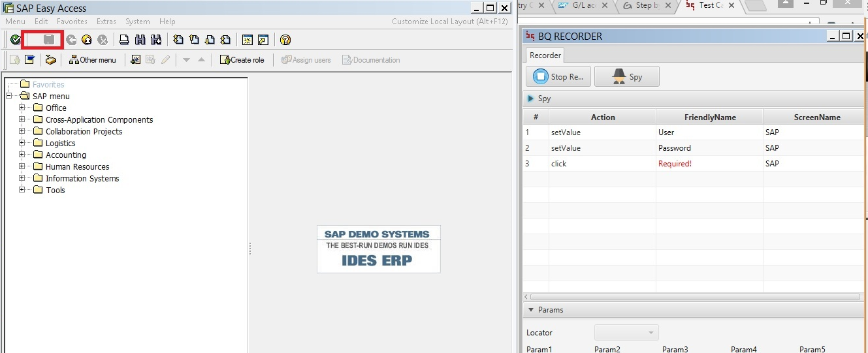
Task: Expand Collaboration Projects tree node
Action: tap(22, 131)
